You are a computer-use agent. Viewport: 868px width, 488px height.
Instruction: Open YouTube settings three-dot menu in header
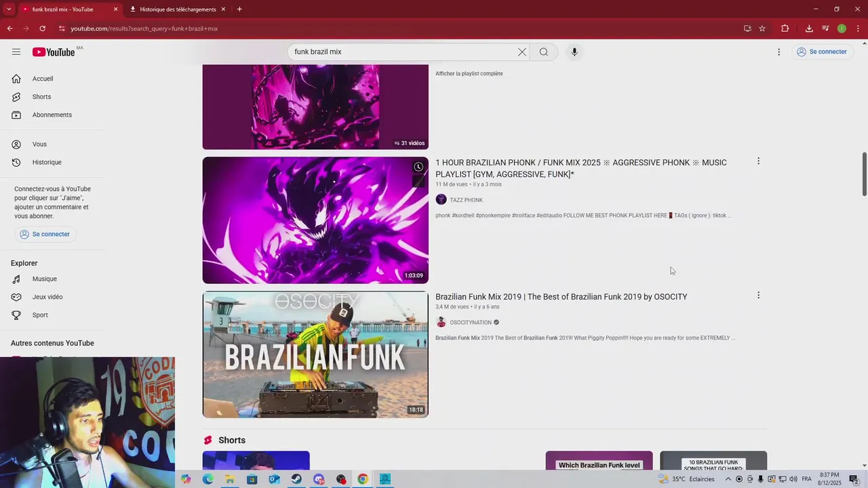(x=778, y=52)
